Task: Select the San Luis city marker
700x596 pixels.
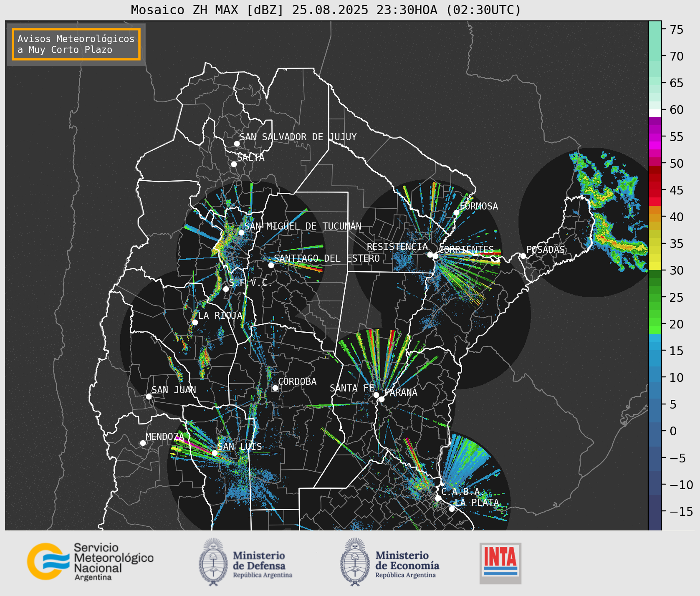Action: pos(215,453)
